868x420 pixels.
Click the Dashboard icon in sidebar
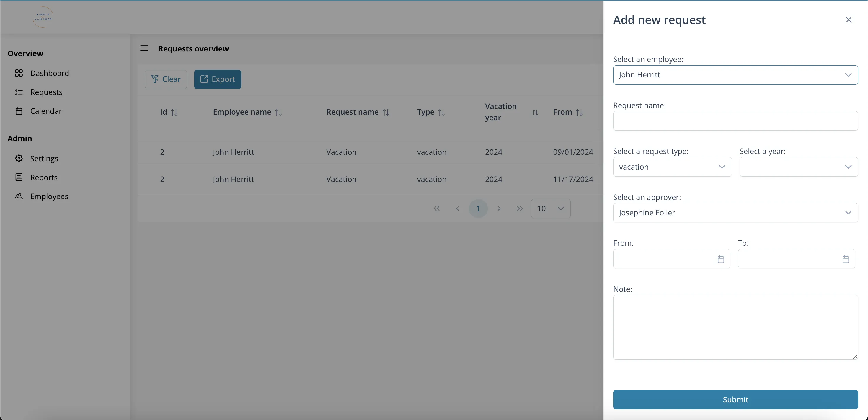pos(19,73)
